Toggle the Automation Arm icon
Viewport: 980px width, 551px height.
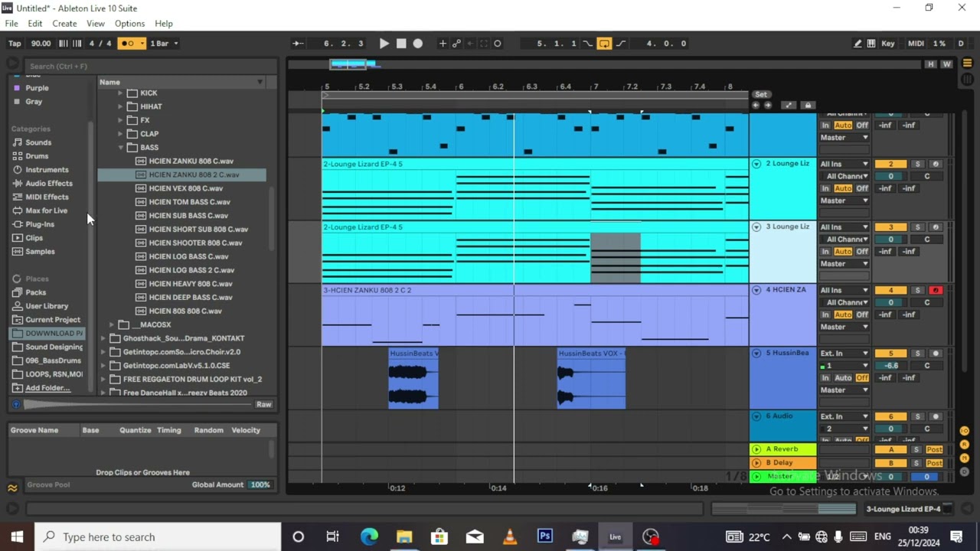pyautogui.click(x=457, y=44)
